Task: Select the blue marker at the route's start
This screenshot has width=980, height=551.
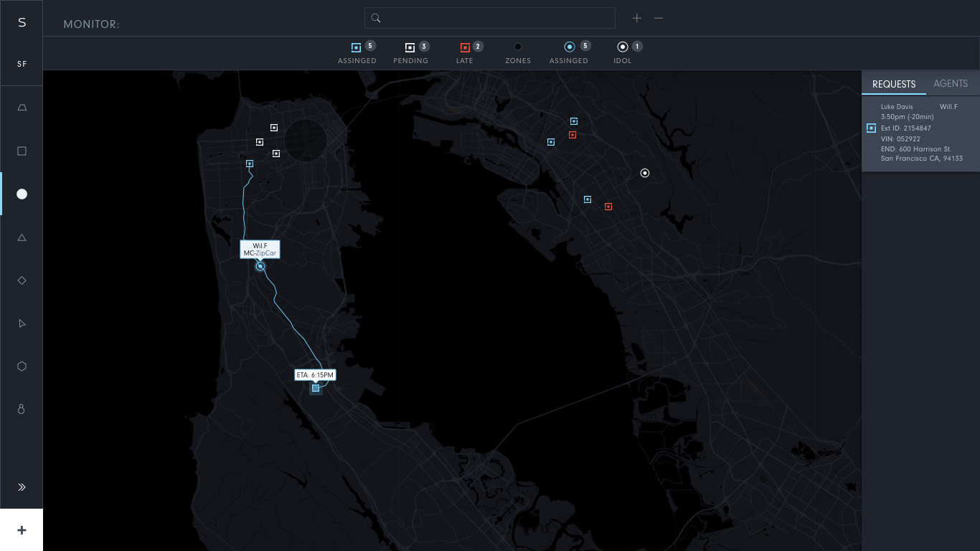Action: pos(250,164)
